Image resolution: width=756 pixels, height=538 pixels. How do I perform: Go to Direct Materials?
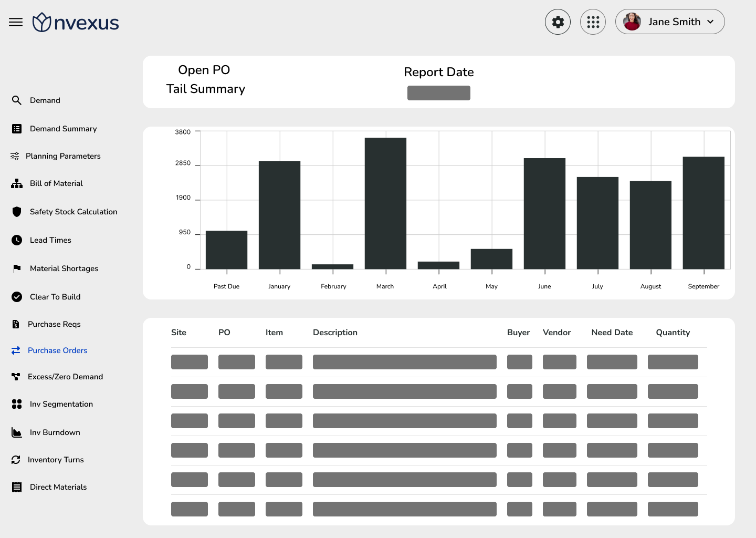pyautogui.click(x=58, y=487)
